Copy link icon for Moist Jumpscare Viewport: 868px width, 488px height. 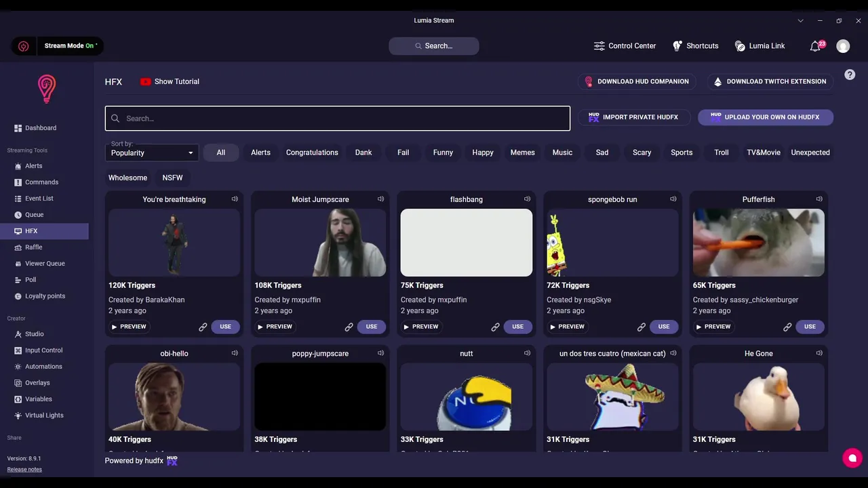(x=349, y=327)
